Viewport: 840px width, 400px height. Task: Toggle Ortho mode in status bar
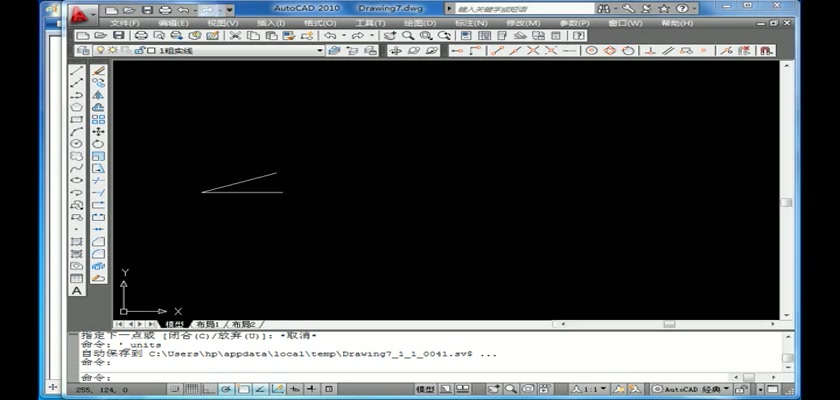[x=209, y=389]
